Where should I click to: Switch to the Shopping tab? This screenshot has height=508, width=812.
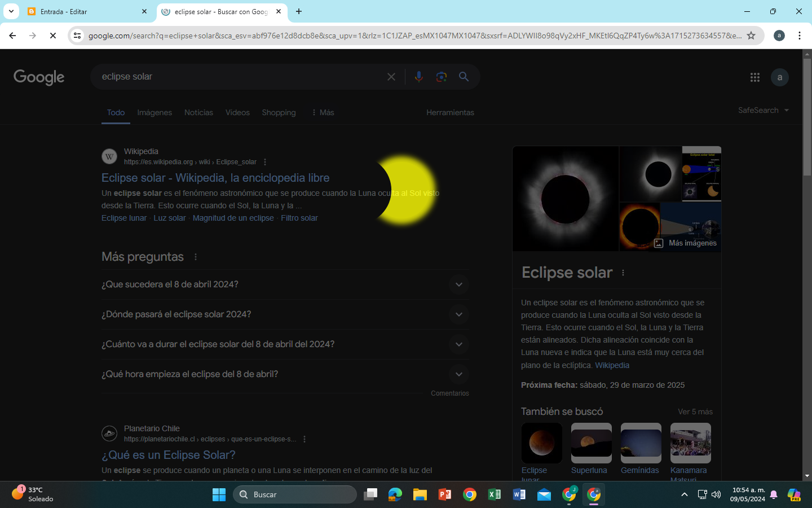279,112
